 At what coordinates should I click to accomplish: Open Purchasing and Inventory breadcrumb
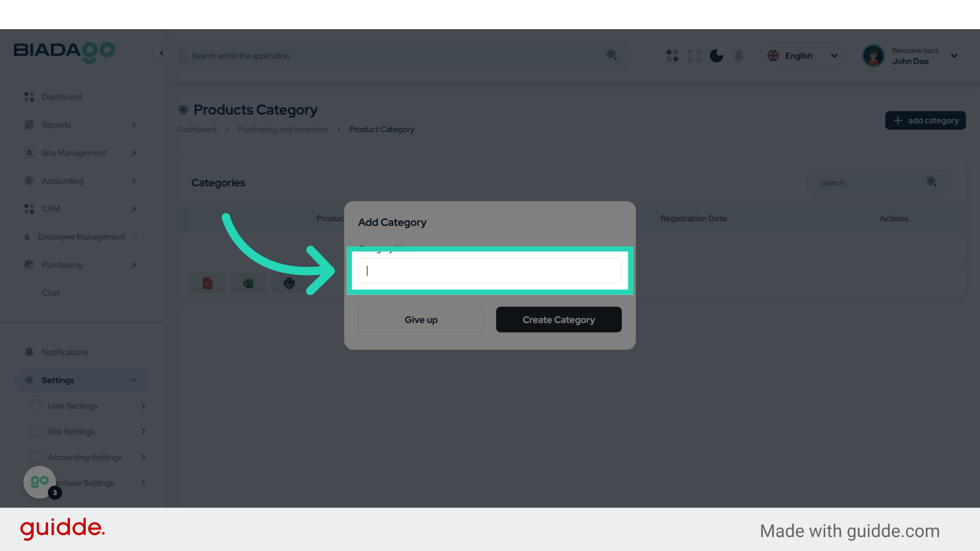pyautogui.click(x=283, y=129)
